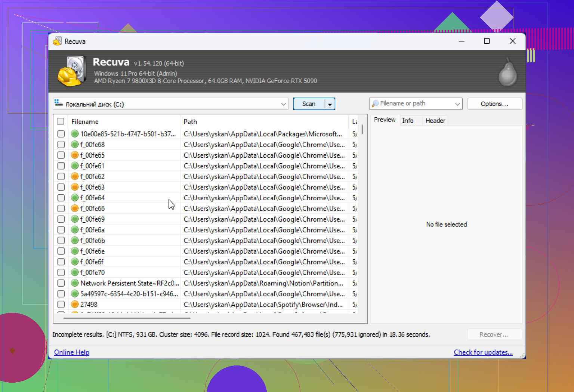This screenshot has width=574, height=392.
Task: Click green status dot of f_00fe68
Action: (x=75, y=144)
